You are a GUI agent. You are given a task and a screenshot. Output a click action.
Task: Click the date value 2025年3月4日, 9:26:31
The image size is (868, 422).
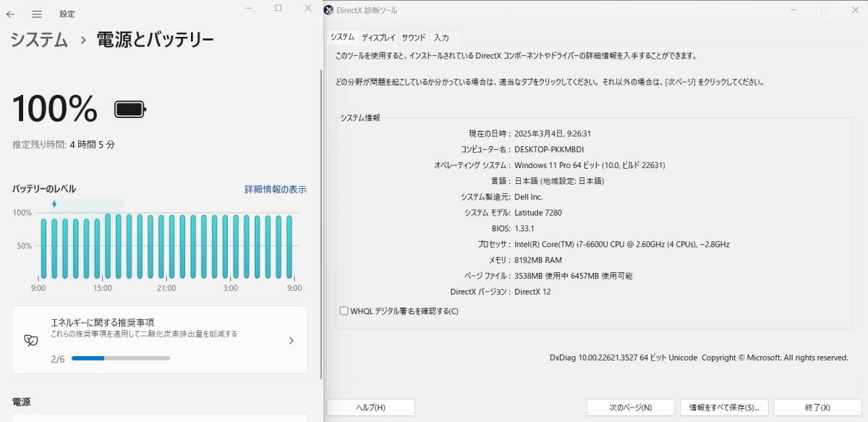[x=553, y=133]
